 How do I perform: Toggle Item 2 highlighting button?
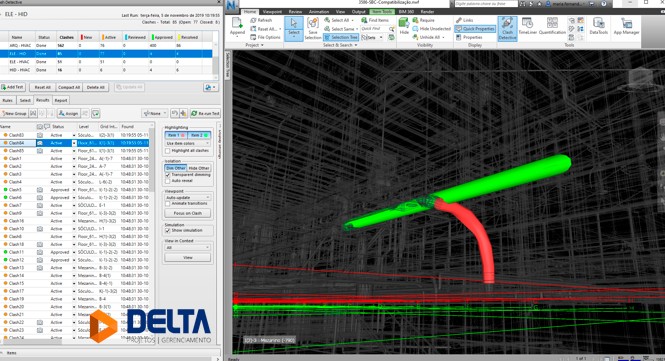(199, 135)
